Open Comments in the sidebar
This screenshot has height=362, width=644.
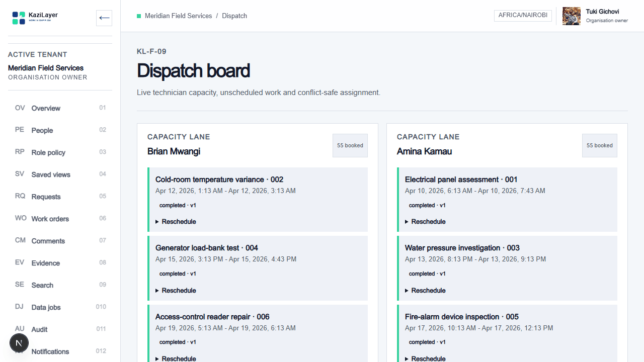[60, 241]
